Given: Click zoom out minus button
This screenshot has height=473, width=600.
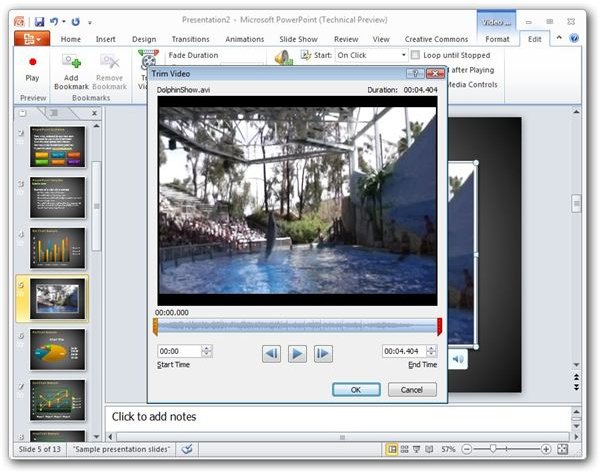Looking at the screenshot, I should point(466,449).
